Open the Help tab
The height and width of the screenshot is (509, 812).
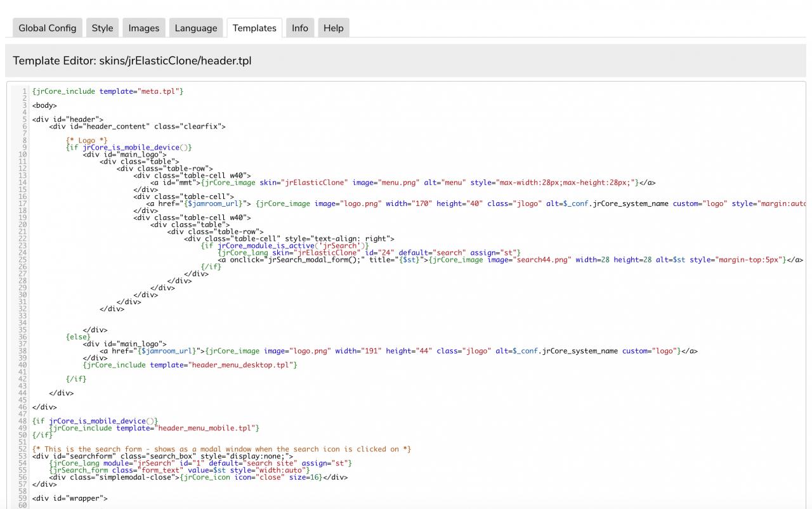(x=334, y=28)
